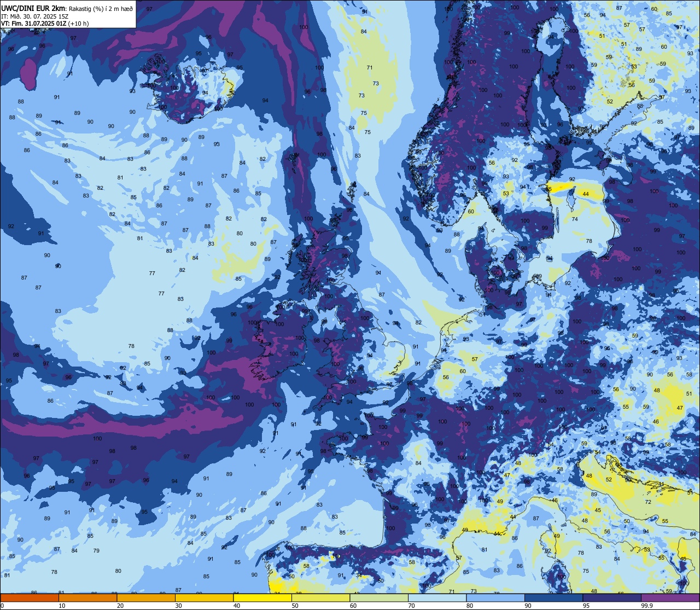This screenshot has width=700, height=610.
Task: Click the bright yellow 40–50 legend swatch
Action: [262, 597]
